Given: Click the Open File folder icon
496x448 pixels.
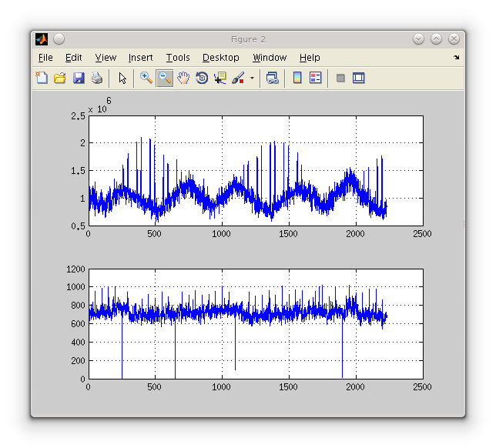Looking at the screenshot, I should coord(59,78).
